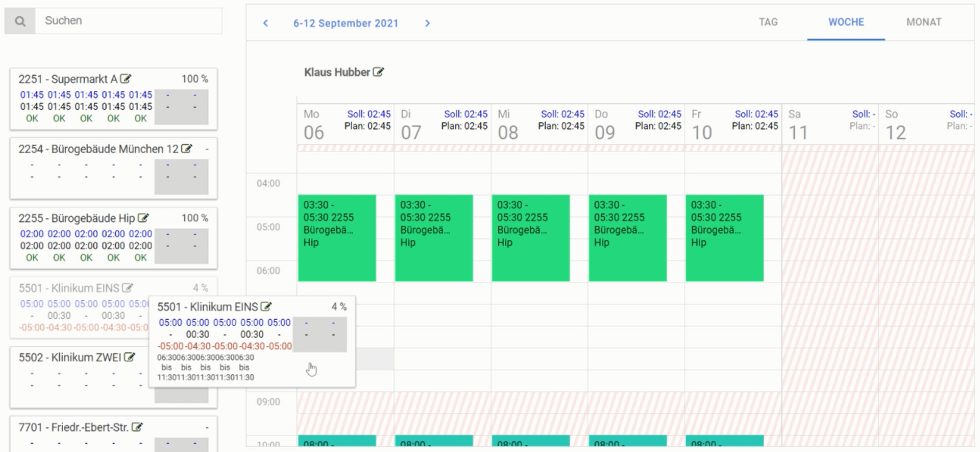The width and height of the screenshot is (980, 452).
Task: Edit Klaus Hubber employee entry
Action: point(378,72)
